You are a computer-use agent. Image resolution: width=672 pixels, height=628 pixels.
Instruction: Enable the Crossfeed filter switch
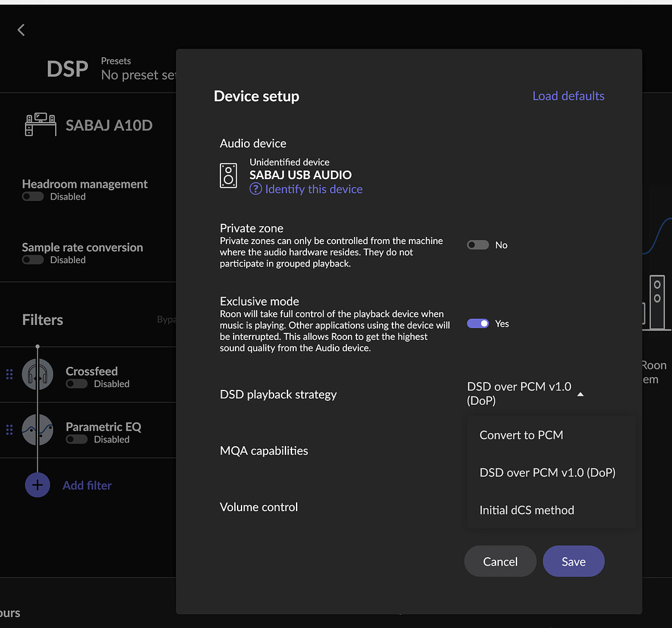(77, 384)
